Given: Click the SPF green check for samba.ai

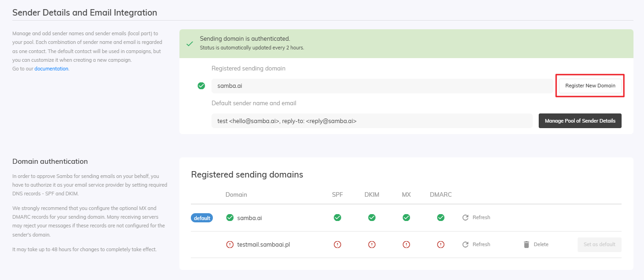Looking at the screenshot, I should [x=337, y=217].
